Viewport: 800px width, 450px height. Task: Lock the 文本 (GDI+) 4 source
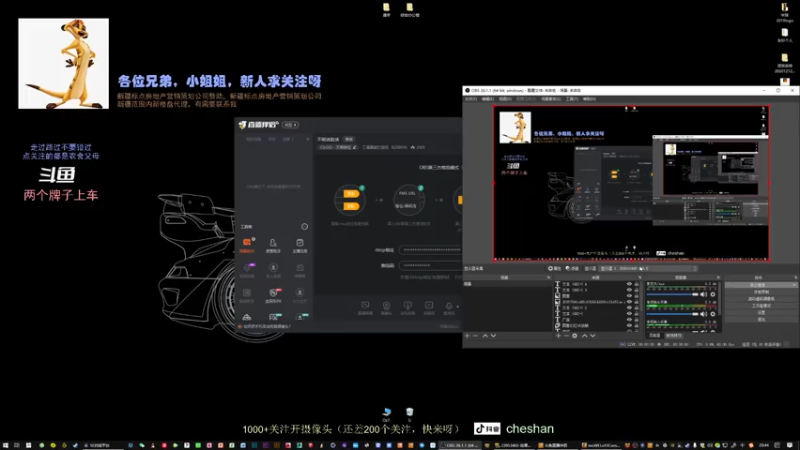636,284
